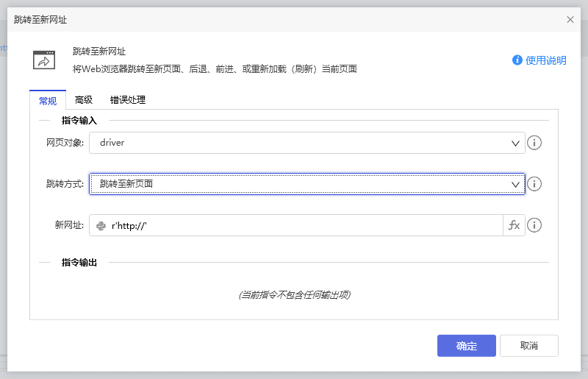This screenshot has height=379, width=588.
Task: Click the Python icon in 新网址 field
Action: (x=101, y=226)
